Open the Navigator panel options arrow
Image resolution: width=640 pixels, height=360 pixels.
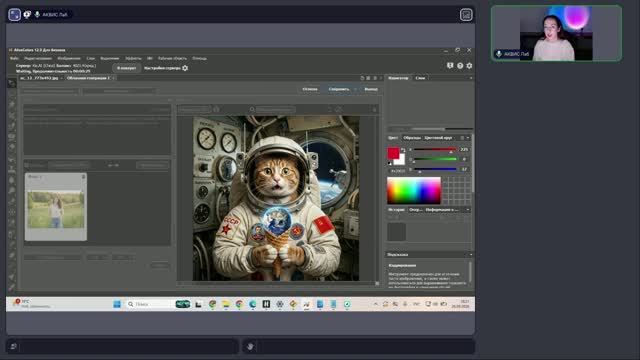point(471,78)
